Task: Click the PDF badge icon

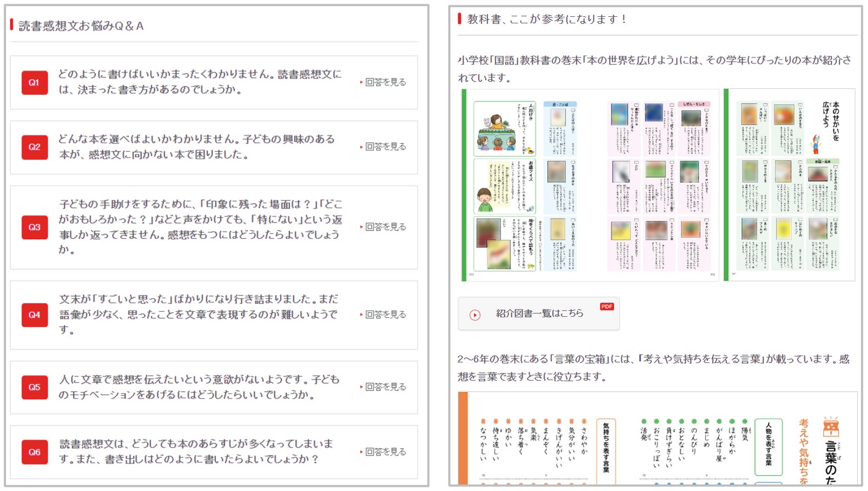Action: coord(607,306)
